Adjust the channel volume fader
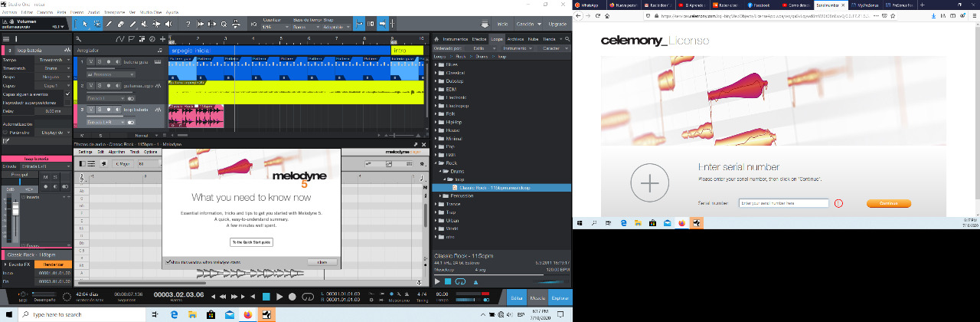The height and width of the screenshot is (322, 980). click(x=15, y=209)
